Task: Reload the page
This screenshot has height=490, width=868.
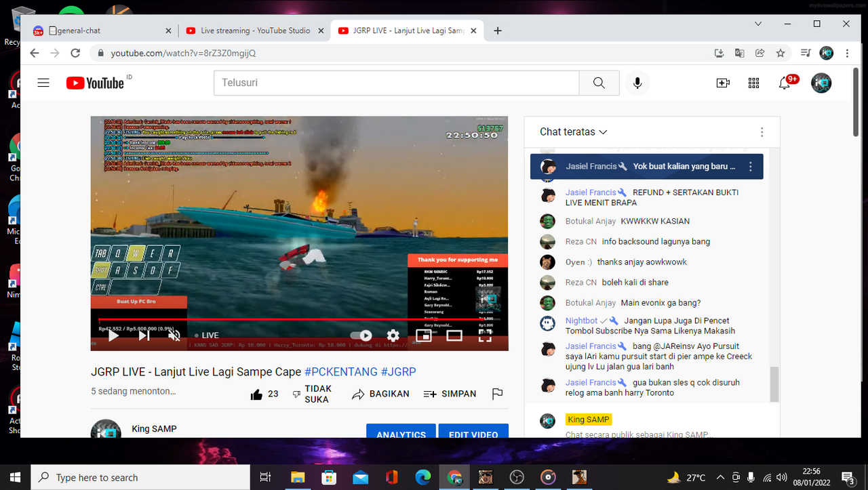Action: point(75,53)
